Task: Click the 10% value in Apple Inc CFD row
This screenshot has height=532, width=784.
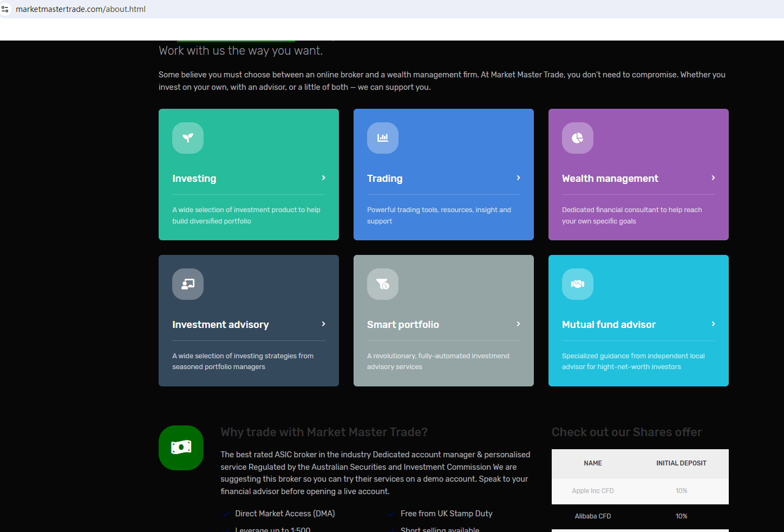Action: 681,491
